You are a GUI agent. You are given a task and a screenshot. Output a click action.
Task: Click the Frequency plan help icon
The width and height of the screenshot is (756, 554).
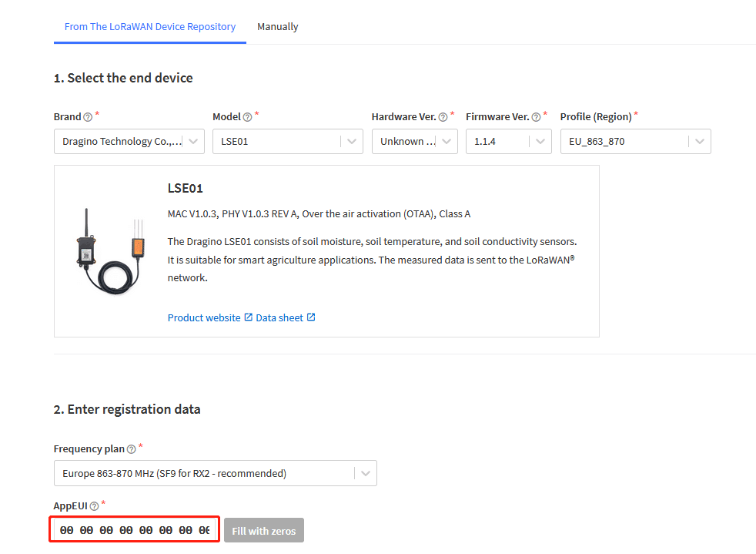click(131, 449)
